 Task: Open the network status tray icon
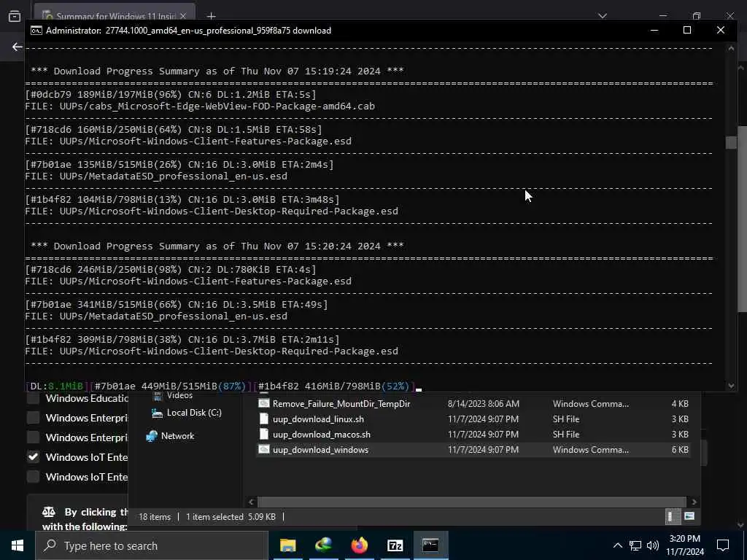tap(635, 545)
